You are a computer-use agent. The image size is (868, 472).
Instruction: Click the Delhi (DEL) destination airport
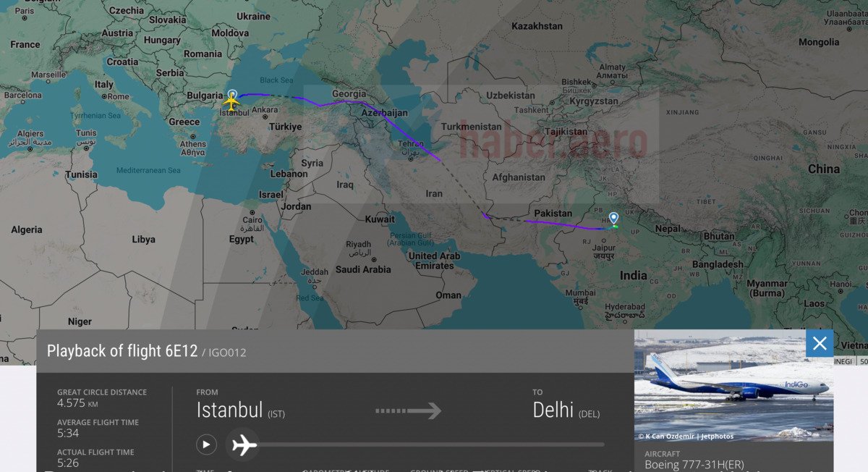[x=566, y=410]
